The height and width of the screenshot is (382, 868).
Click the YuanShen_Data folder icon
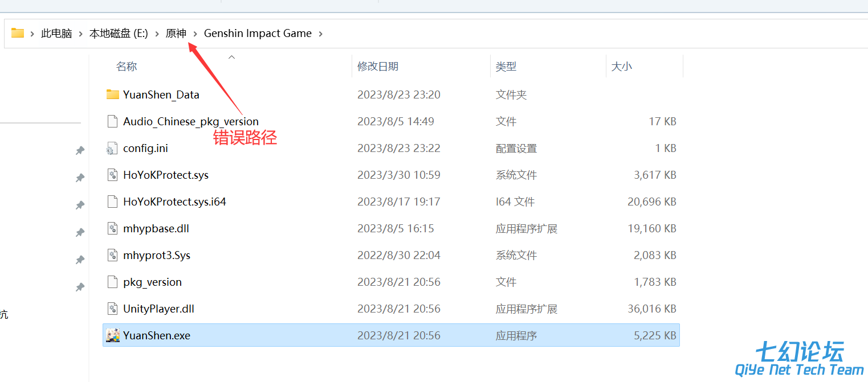(x=112, y=95)
